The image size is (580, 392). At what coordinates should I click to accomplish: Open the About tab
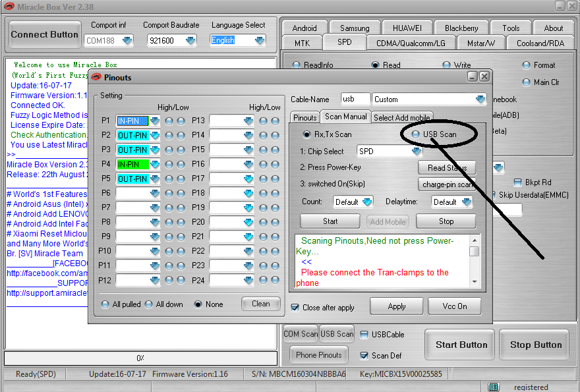[554, 28]
